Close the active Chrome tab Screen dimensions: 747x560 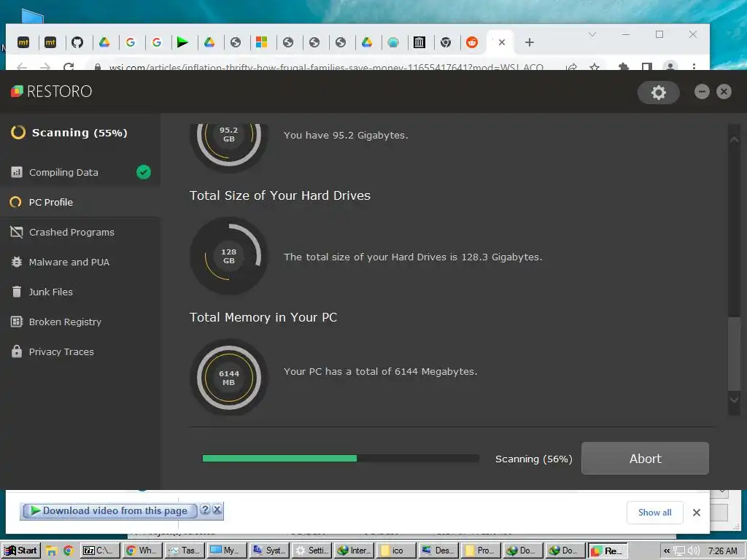pyautogui.click(x=502, y=42)
